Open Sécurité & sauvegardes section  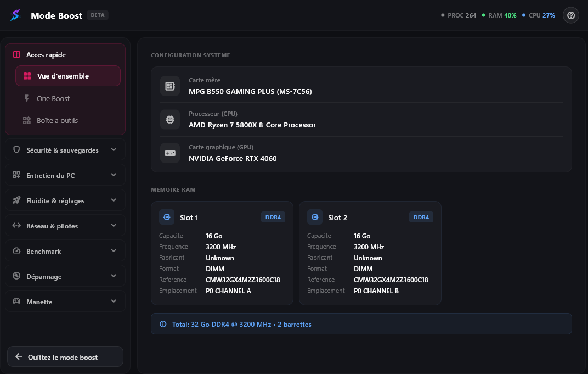[65, 150]
